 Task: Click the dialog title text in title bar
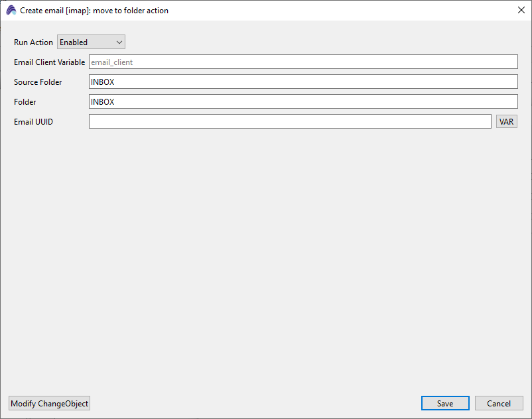pyautogui.click(x=94, y=11)
